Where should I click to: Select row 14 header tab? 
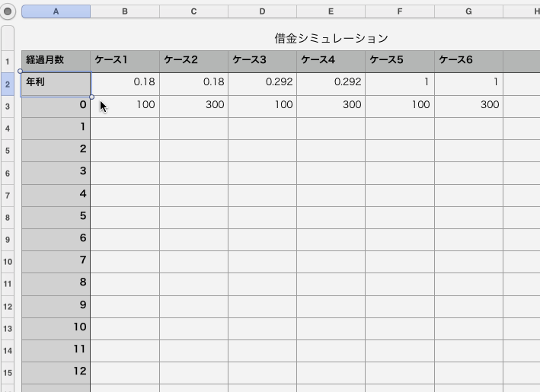pos(8,351)
